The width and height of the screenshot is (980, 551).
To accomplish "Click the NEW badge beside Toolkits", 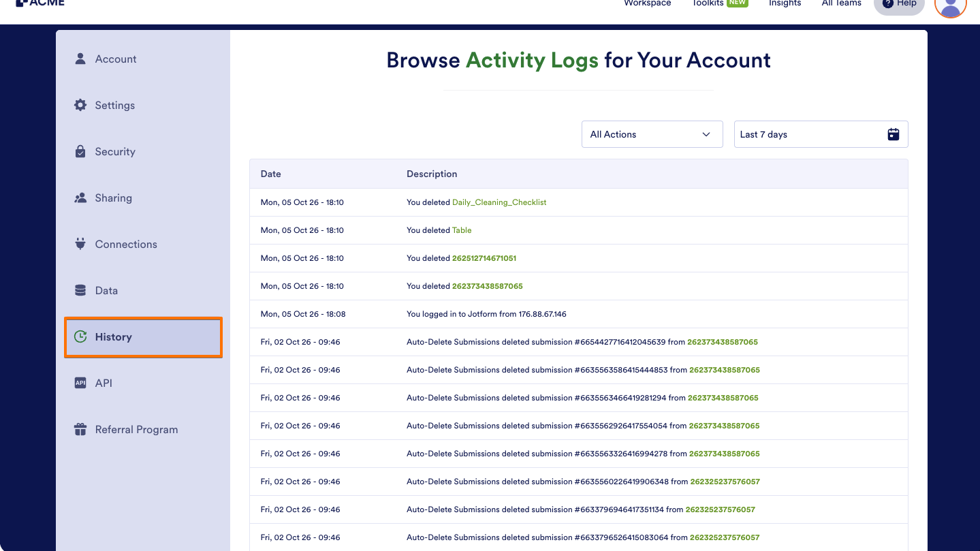I will [738, 3].
